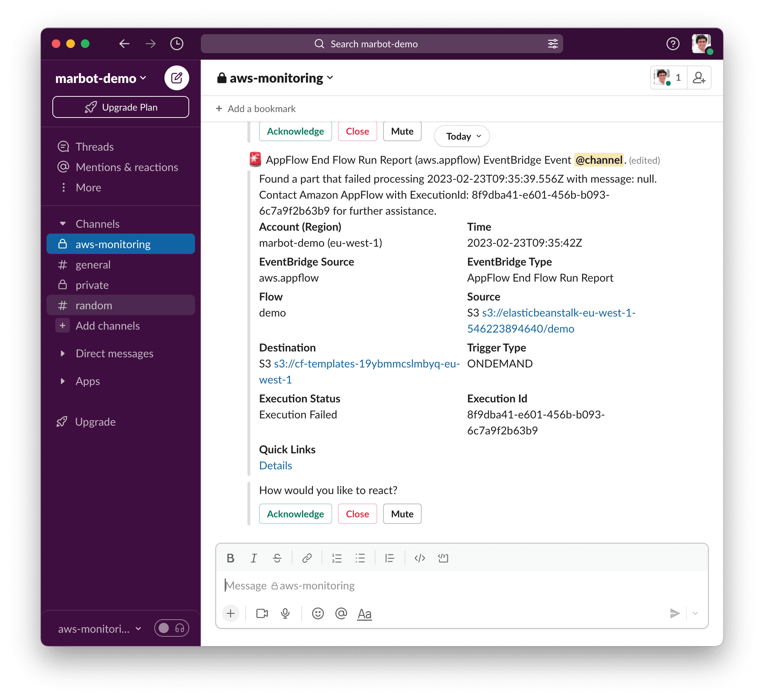Open the Today date dropdown
The image size is (764, 700).
[x=462, y=136]
